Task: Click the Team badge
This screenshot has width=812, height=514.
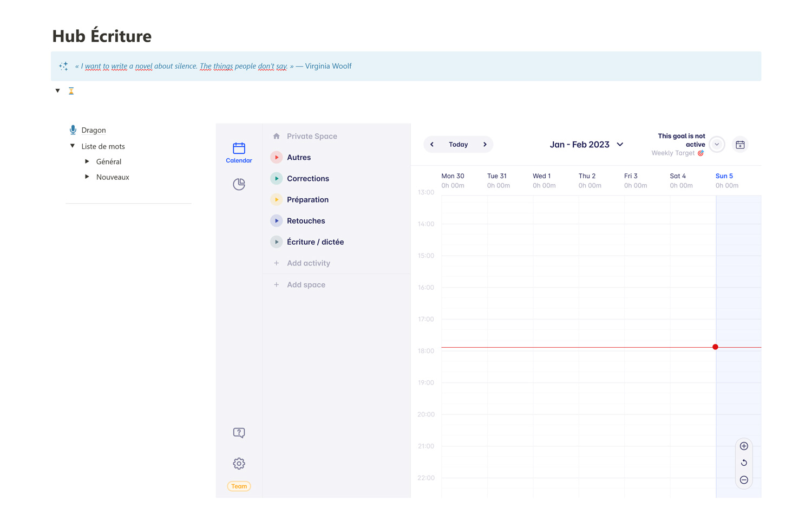Action: (x=239, y=486)
